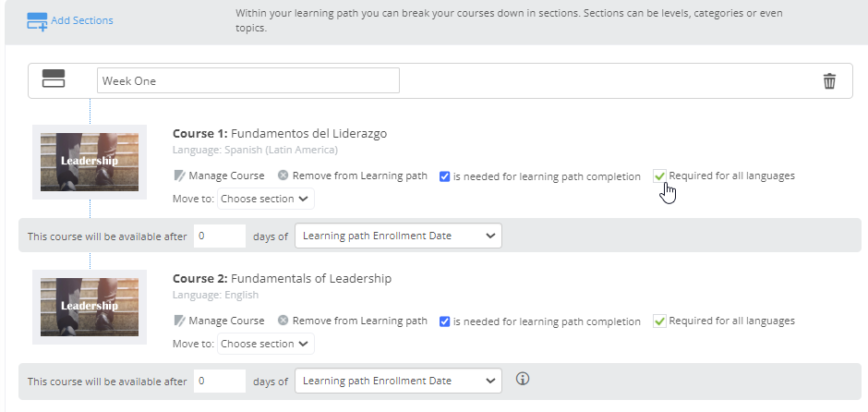868x412 pixels.
Task: Delete the Week One section with trash icon
Action: (x=829, y=81)
